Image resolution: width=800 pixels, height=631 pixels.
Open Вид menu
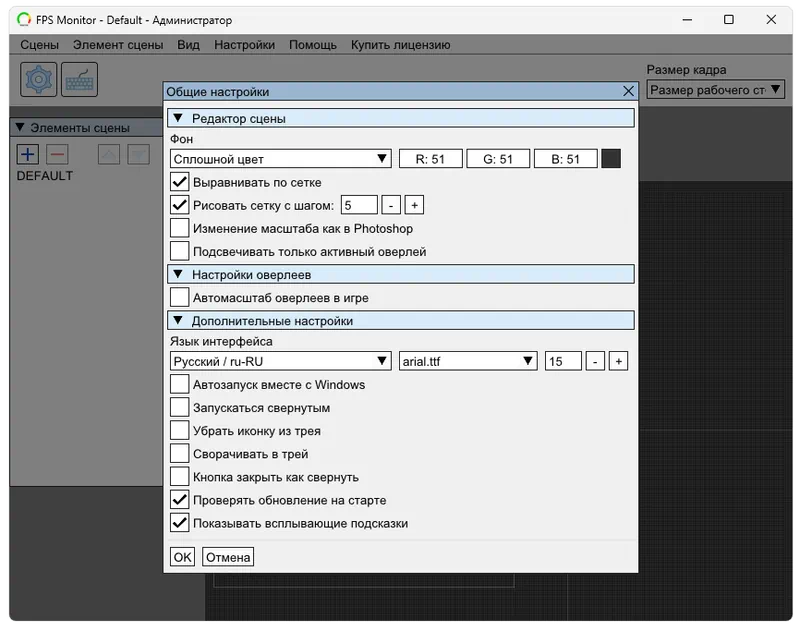pos(188,45)
